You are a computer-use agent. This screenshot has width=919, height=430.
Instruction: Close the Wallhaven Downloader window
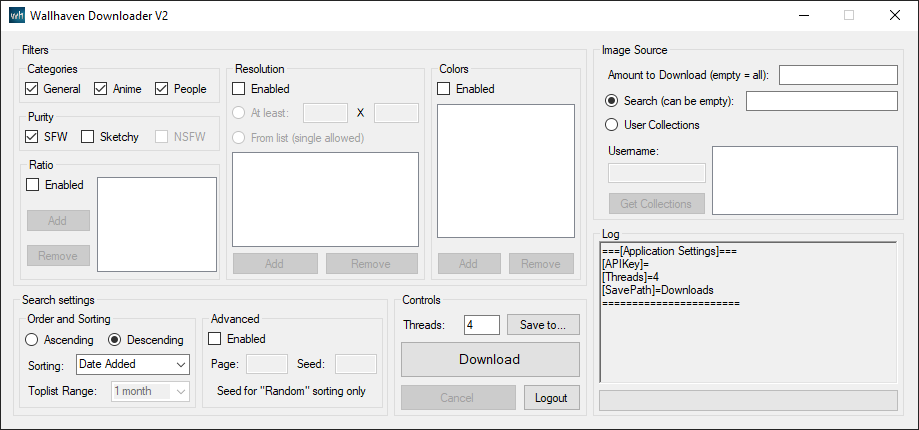tap(894, 16)
